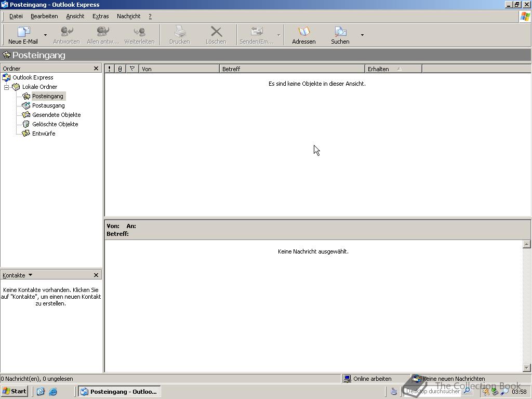Open the Kontakte dropdown menu
The height and width of the screenshot is (399, 532).
(x=17, y=275)
